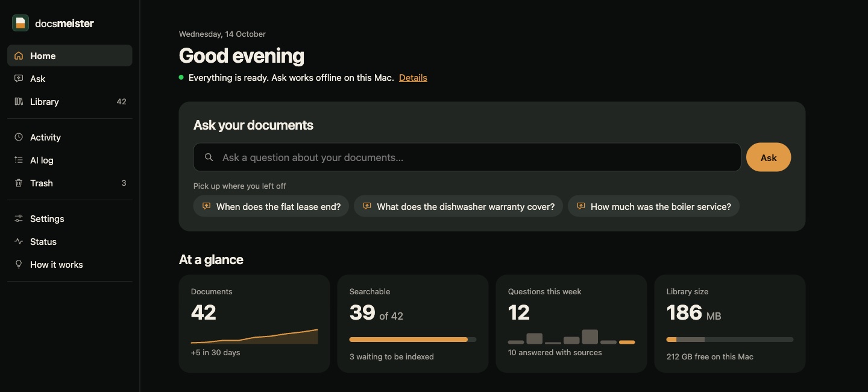The height and width of the screenshot is (392, 868).
Task: Click the Library books icon
Action: click(x=19, y=101)
